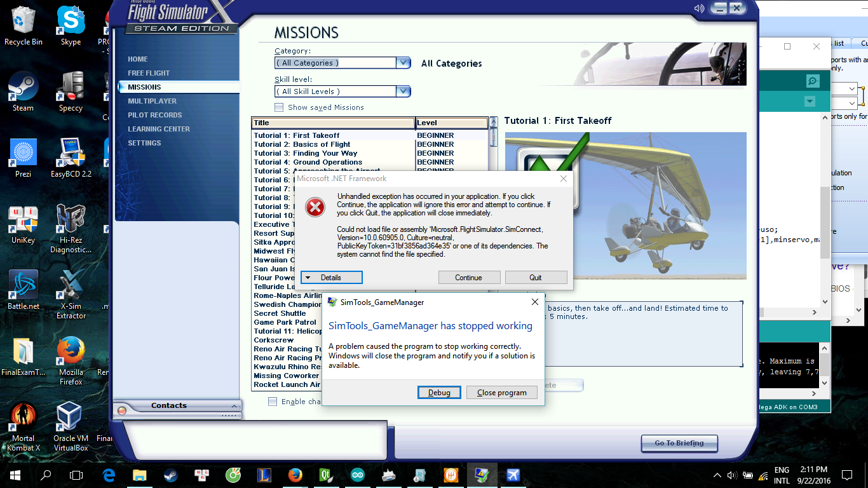Open League of Legends taskbar icon
Viewport: 868px width, 488px height.
[x=264, y=475]
